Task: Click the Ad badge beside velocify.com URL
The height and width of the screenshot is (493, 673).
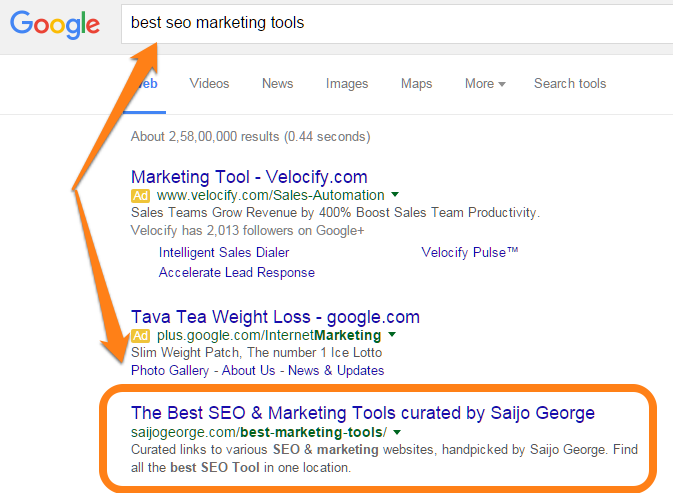Action: [141, 195]
